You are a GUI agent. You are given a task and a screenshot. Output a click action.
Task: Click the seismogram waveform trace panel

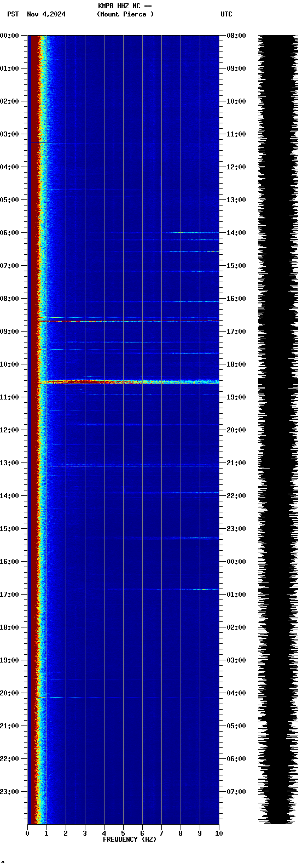pyautogui.click(x=278, y=430)
